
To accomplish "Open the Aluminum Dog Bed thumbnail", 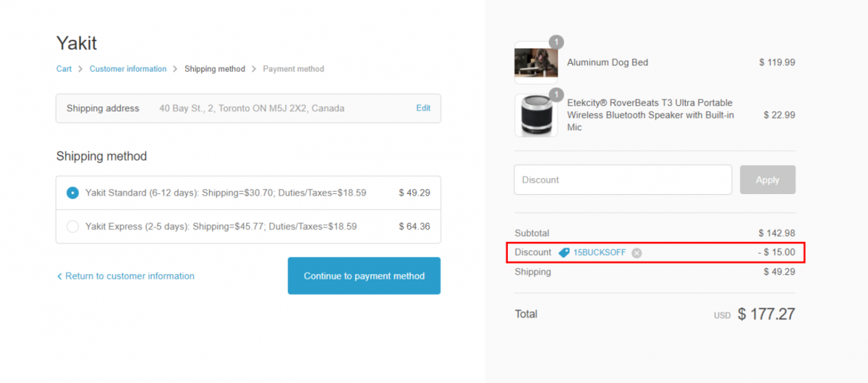I will coord(536,62).
